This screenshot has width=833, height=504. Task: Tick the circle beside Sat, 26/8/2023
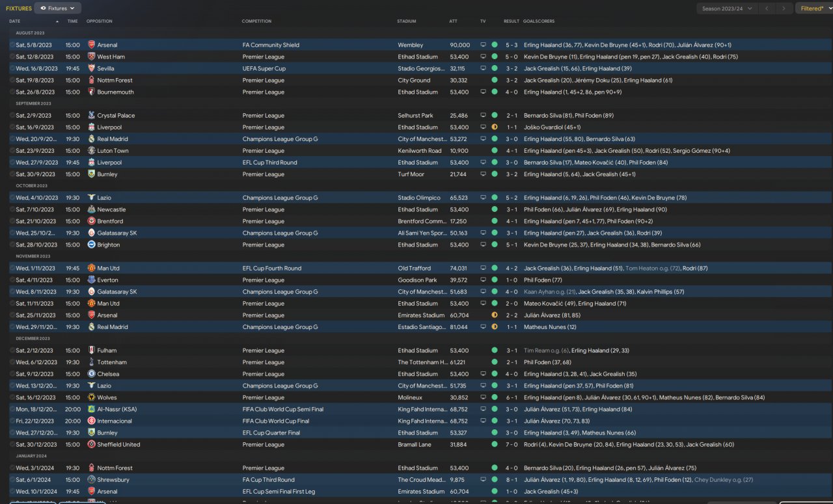pos(12,92)
